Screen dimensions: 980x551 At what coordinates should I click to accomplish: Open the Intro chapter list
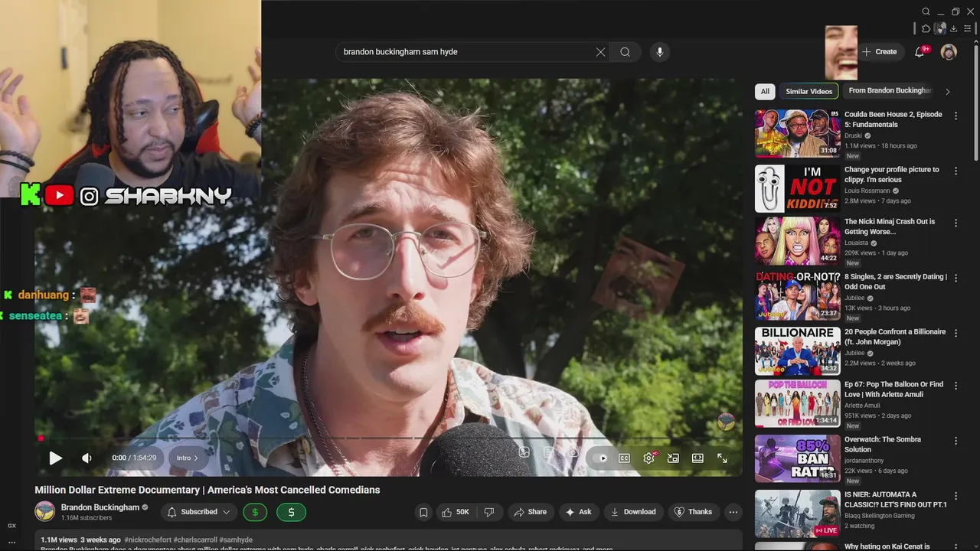[188, 458]
